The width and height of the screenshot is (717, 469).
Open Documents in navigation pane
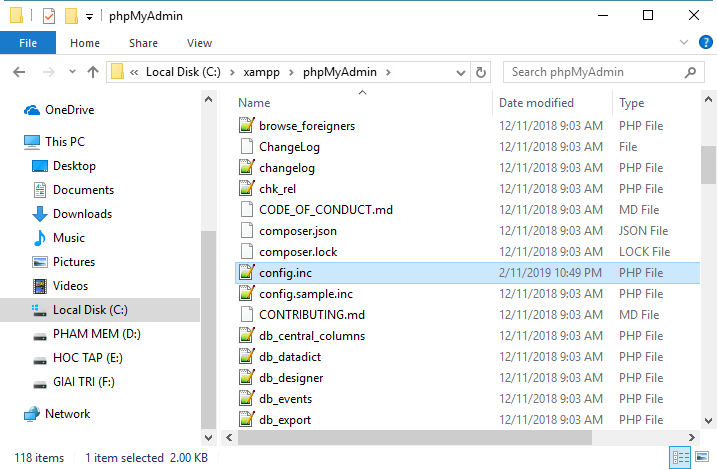coord(83,190)
